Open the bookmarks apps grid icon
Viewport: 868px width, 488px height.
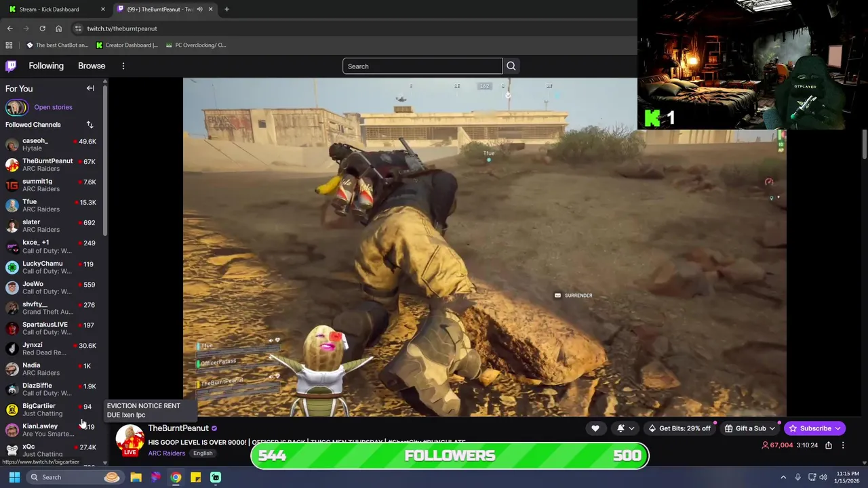pyautogui.click(x=9, y=45)
